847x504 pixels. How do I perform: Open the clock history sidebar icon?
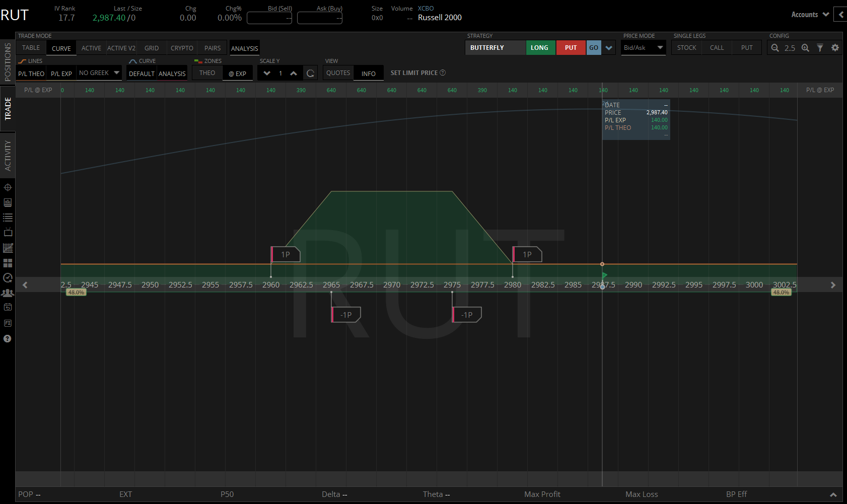8,277
